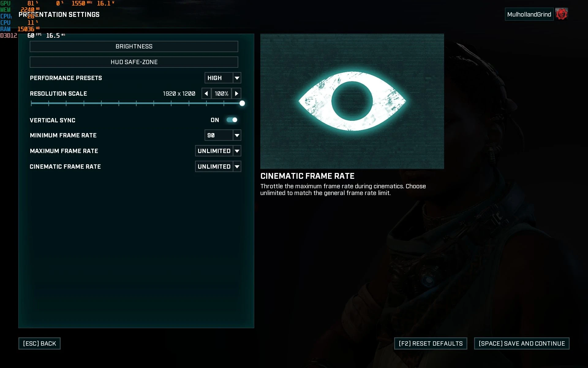The image size is (588, 368).
Task: Open the Maximum Frame Rate dropdown arrow
Action: [x=237, y=151]
